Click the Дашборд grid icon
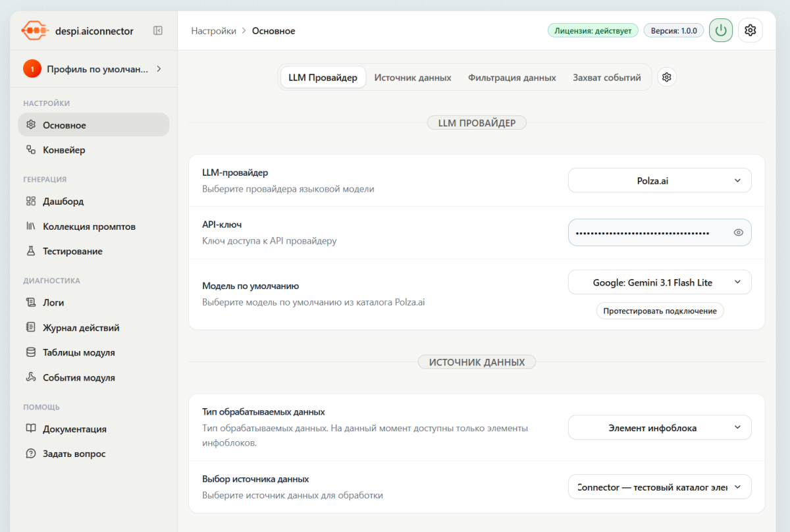 pyautogui.click(x=30, y=201)
